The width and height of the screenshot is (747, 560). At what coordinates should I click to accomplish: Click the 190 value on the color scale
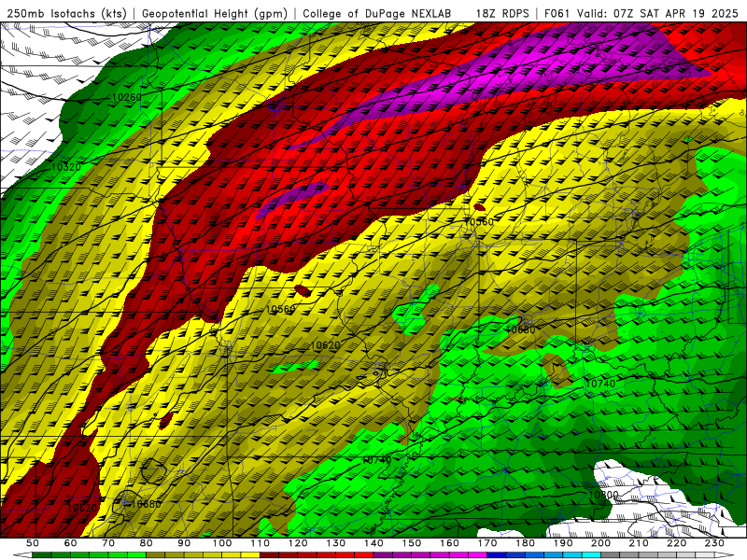563,543
